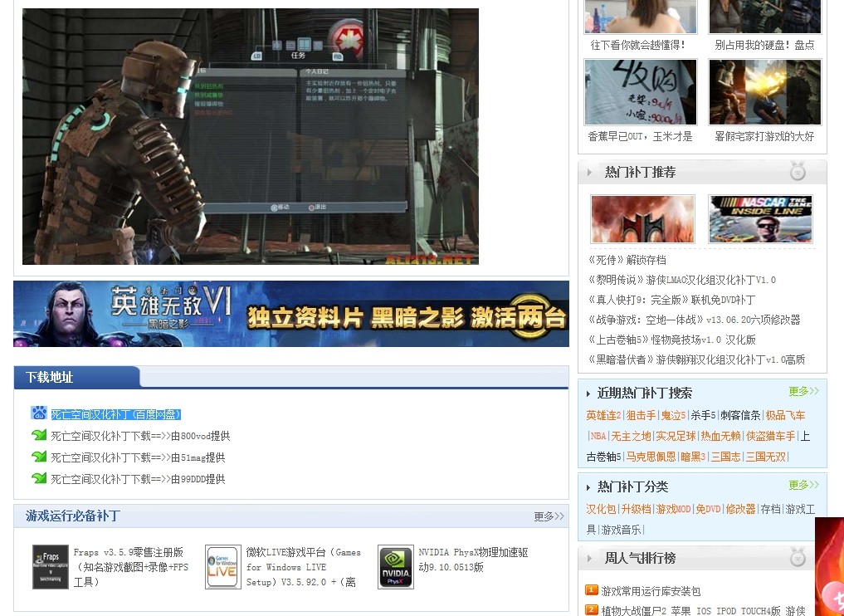This screenshot has width=844, height=616.
Task: Open the 汉化包 patch category
Action: [x=601, y=509]
